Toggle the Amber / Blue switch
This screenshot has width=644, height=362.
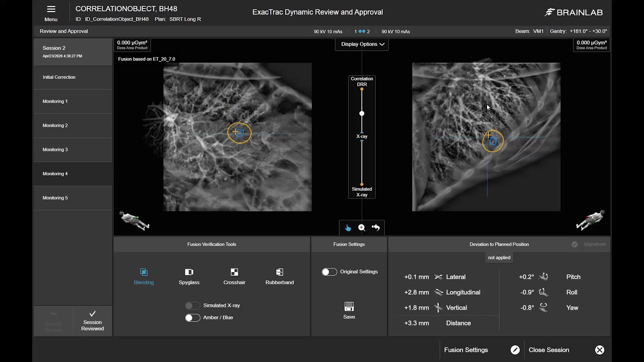tap(193, 318)
